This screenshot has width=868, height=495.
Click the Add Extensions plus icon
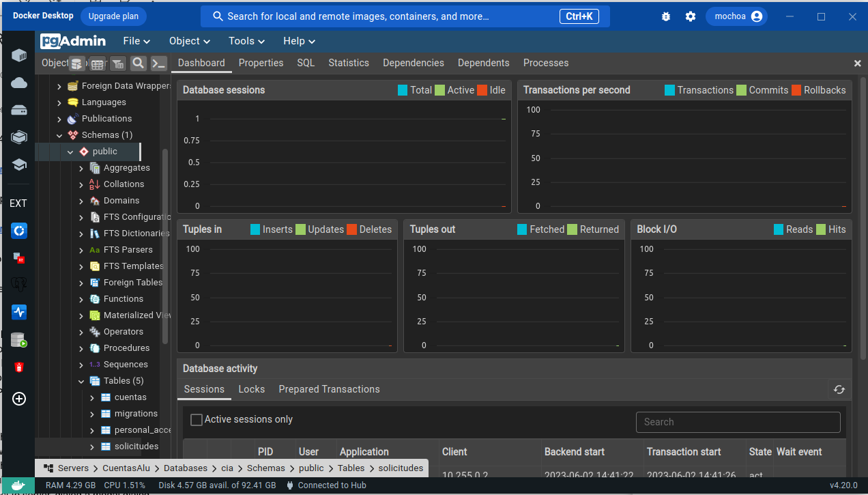19,399
